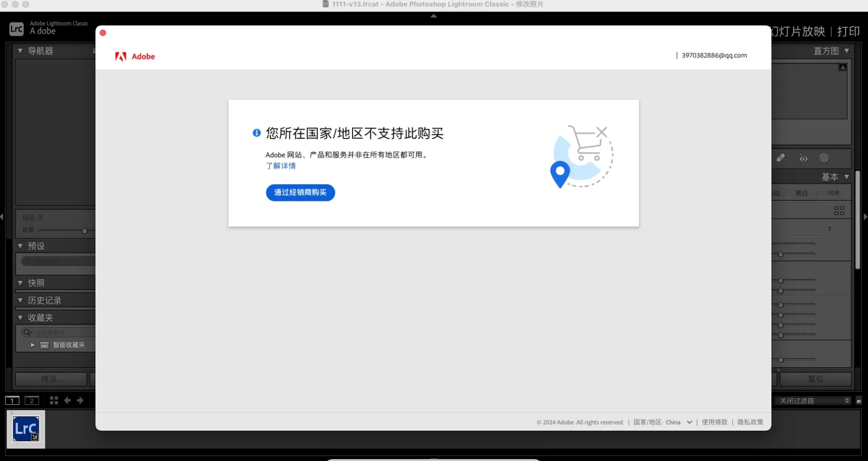Open the profile browser grid icon
Viewport: 868px width, 461px height.
(839, 211)
